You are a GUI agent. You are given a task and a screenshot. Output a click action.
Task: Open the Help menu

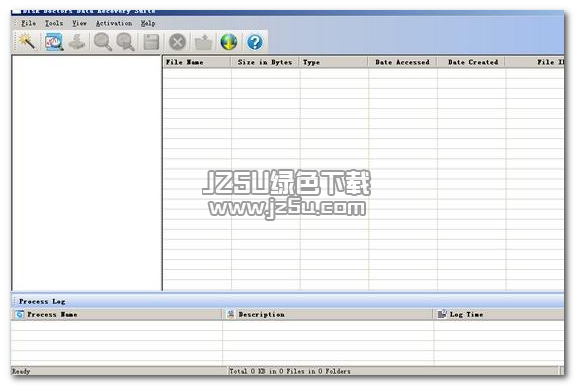148,23
